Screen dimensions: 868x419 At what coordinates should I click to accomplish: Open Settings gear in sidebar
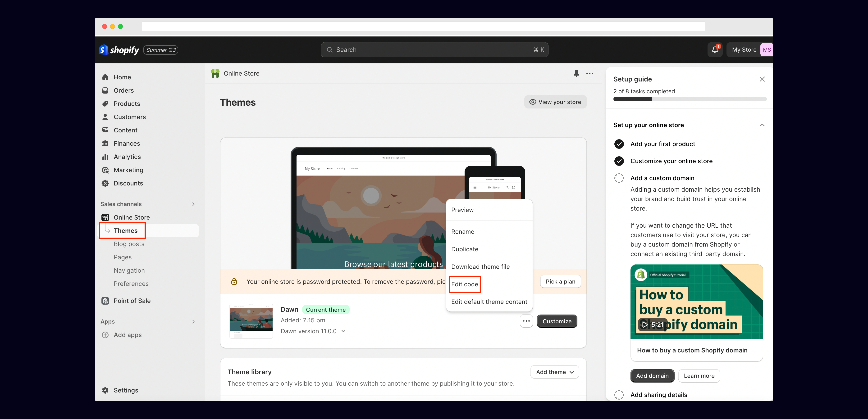click(x=105, y=390)
